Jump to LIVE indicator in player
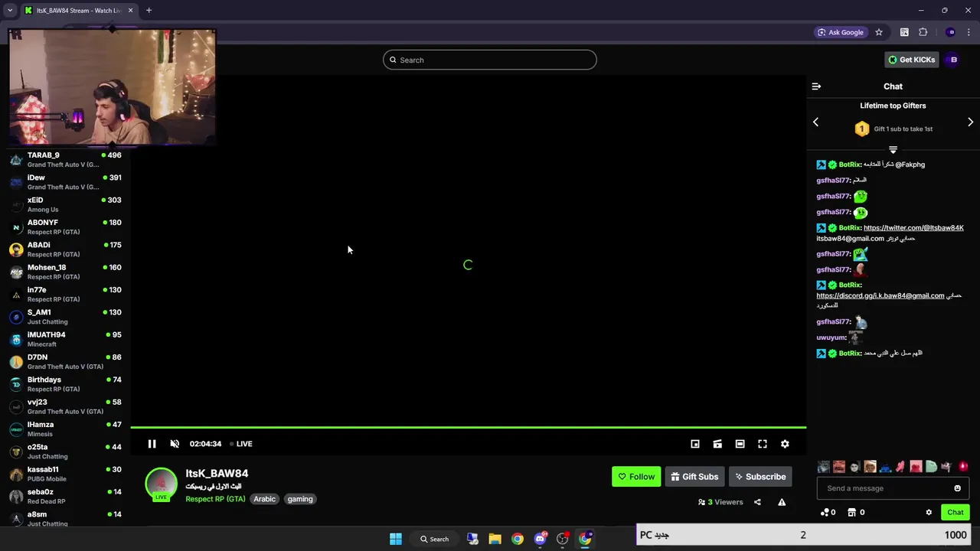Screen dimensions: 980x551 tap(241, 444)
